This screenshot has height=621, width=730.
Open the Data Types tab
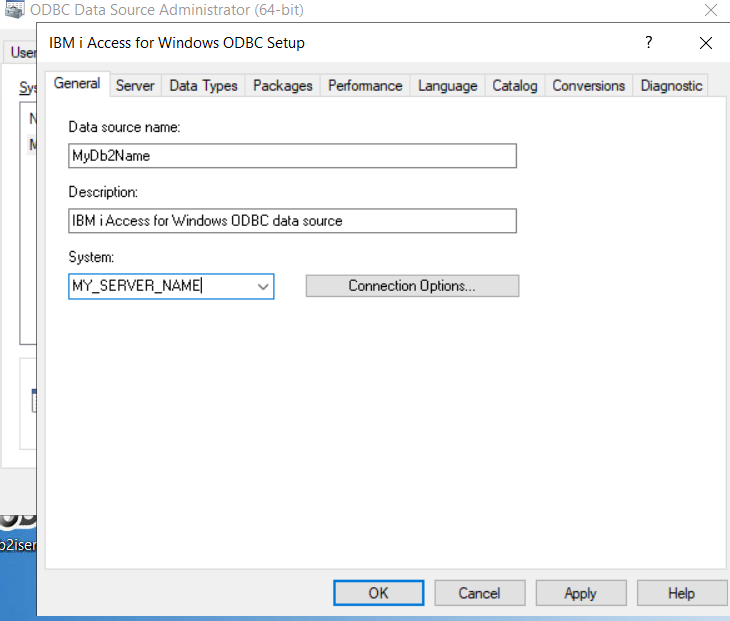coord(203,86)
